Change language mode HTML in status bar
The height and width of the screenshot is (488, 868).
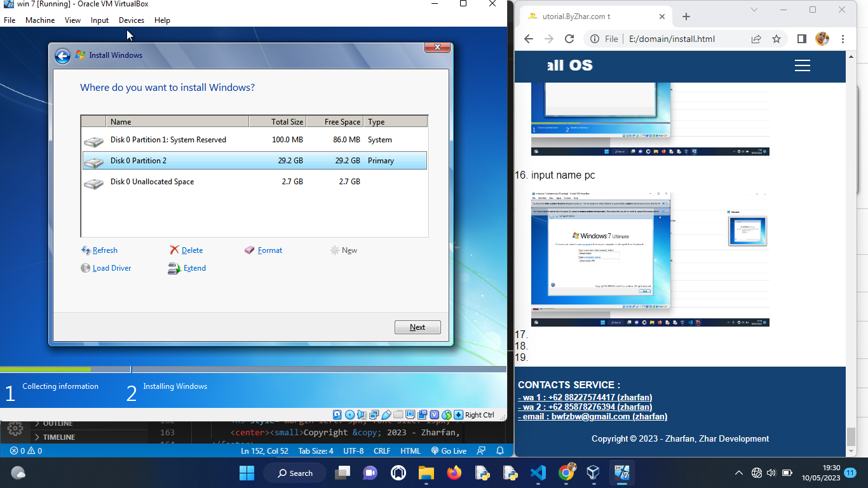pos(410,451)
